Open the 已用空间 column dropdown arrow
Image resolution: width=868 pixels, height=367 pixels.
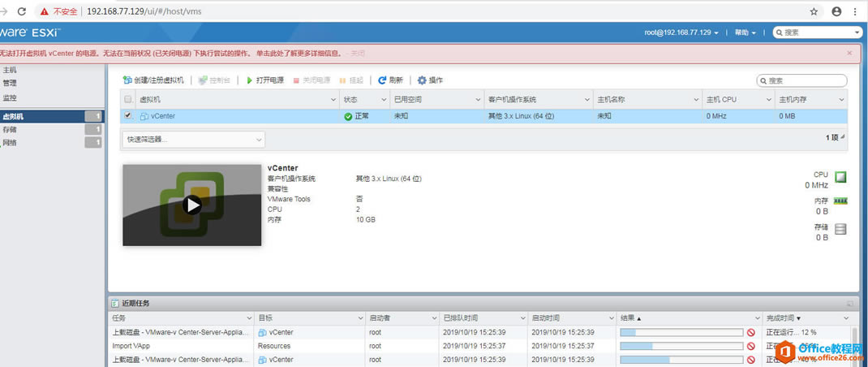point(479,100)
